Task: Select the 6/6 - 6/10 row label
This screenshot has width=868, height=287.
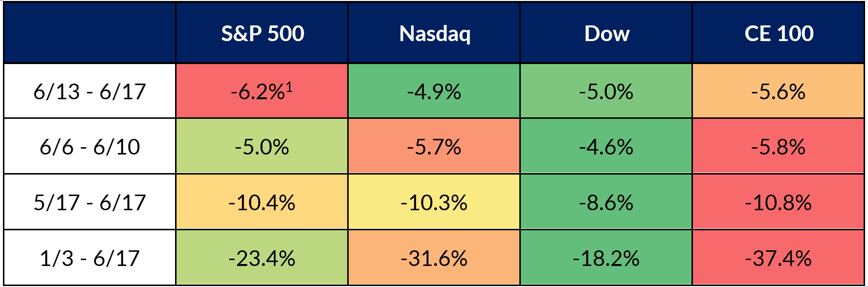Action: point(89,147)
